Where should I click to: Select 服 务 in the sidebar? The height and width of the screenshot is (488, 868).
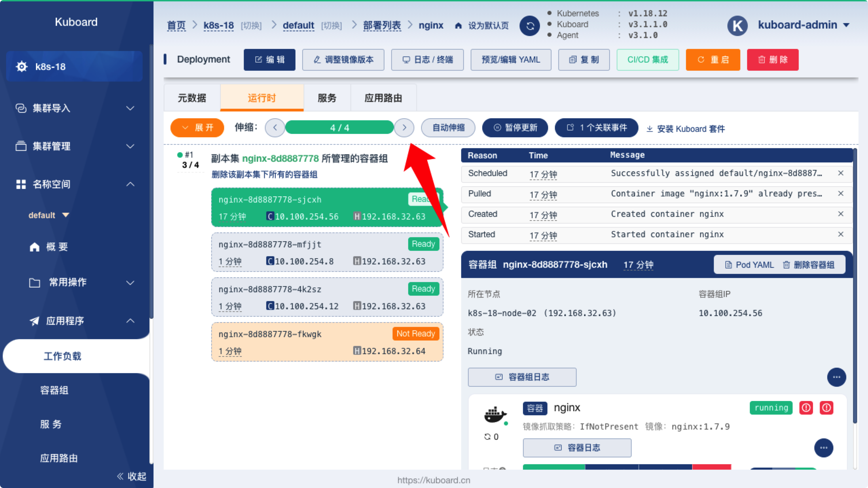(51, 424)
